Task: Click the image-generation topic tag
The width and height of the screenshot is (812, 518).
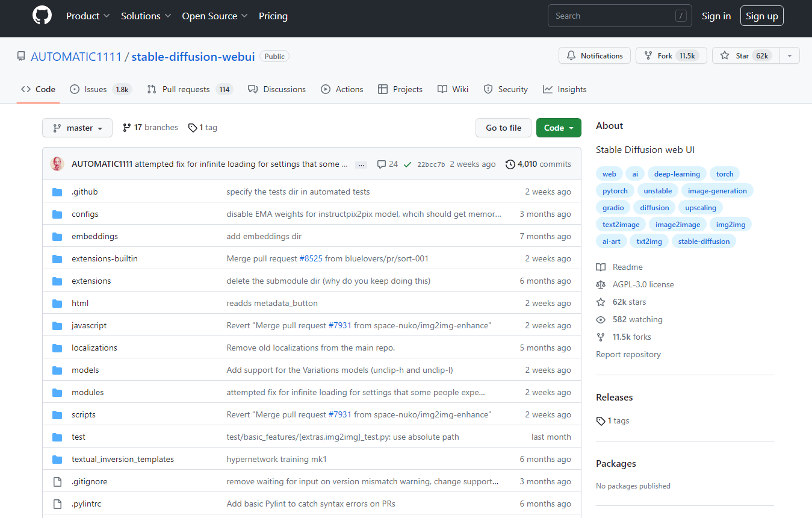Action: [x=717, y=191]
